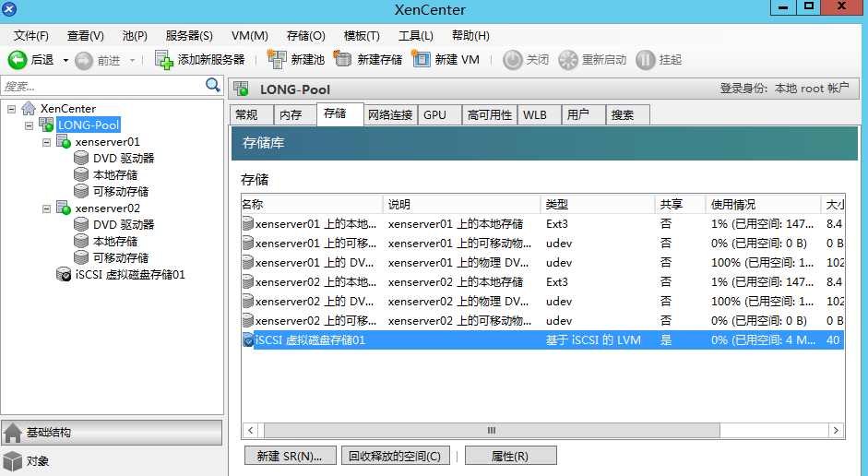The height and width of the screenshot is (476, 868).
Task: Click the horizontal scrollbar right arrow
Action: pos(836,430)
